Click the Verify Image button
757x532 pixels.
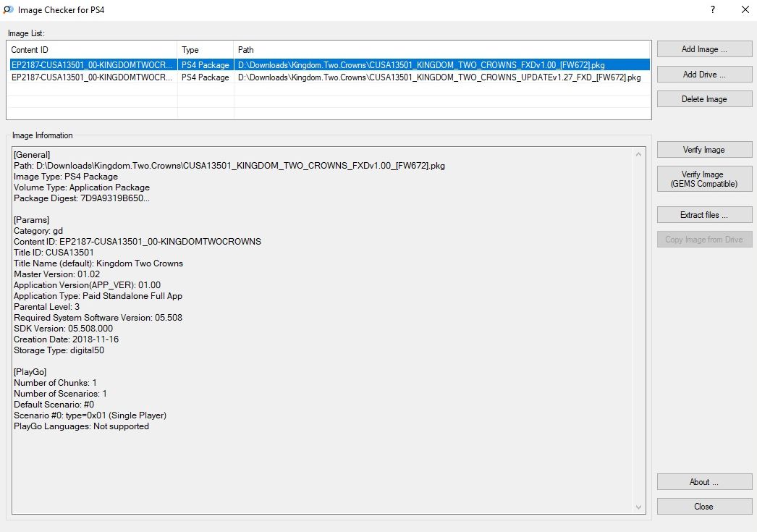(x=704, y=150)
